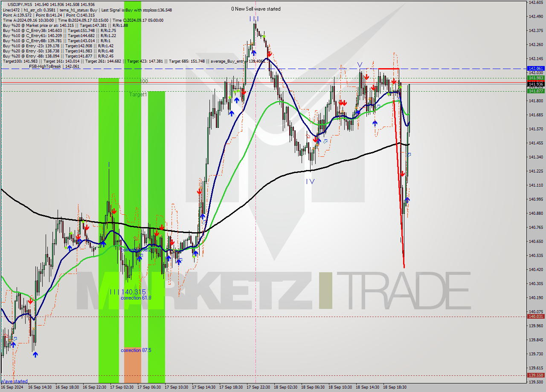Select the '18 Sep 02:30' time label

286,387
